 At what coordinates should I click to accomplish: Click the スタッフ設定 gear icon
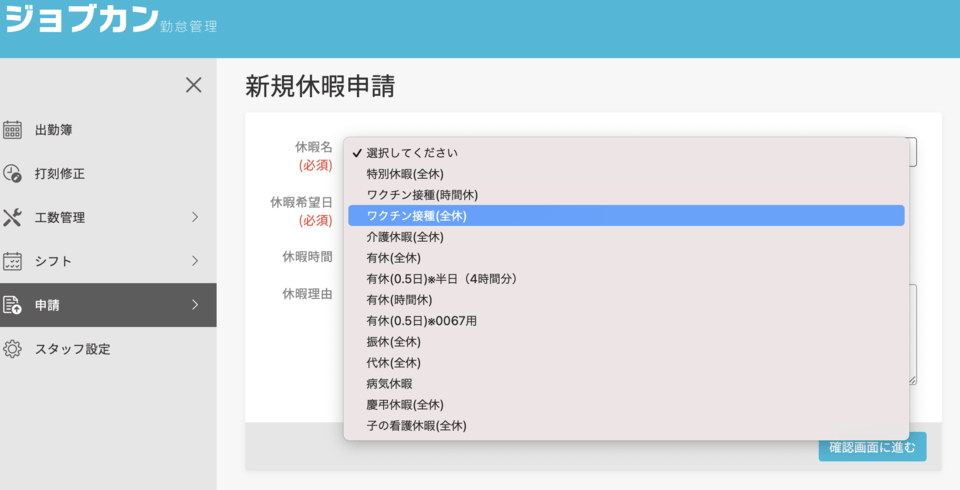pyautogui.click(x=12, y=349)
